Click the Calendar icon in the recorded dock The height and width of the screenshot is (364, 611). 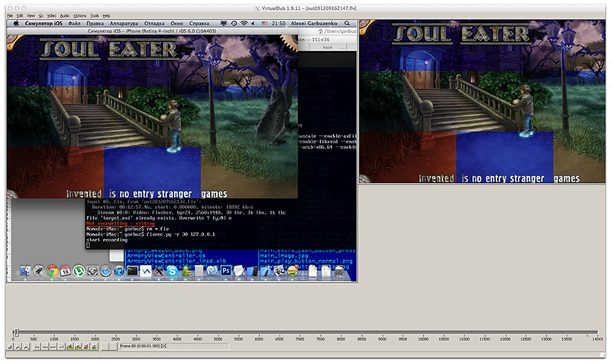[x=66, y=271]
